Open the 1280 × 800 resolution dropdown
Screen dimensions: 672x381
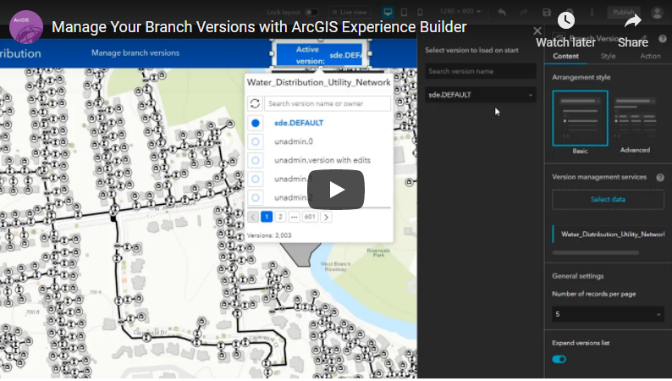[460, 12]
